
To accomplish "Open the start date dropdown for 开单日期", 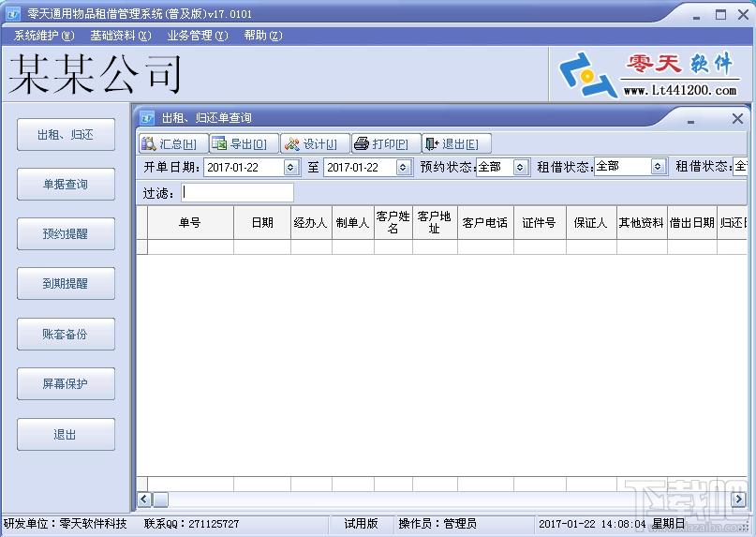I will tap(290, 168).
